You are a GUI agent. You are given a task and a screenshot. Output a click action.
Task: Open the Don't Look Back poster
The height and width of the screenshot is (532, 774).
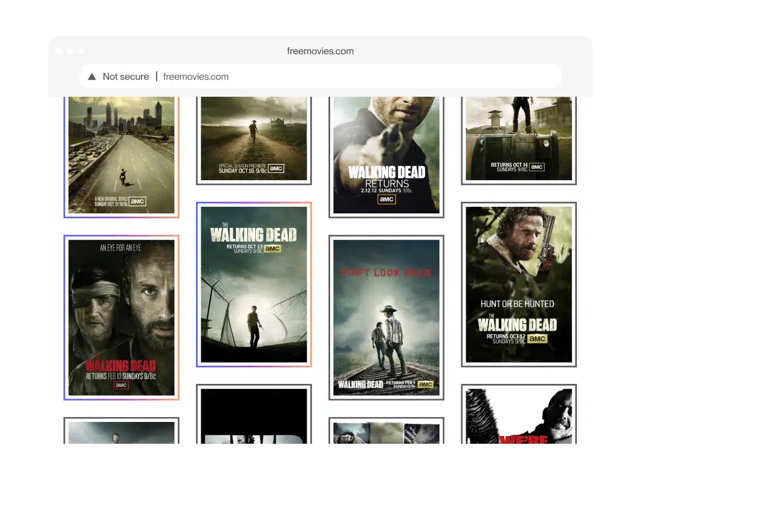click(386, 317)
